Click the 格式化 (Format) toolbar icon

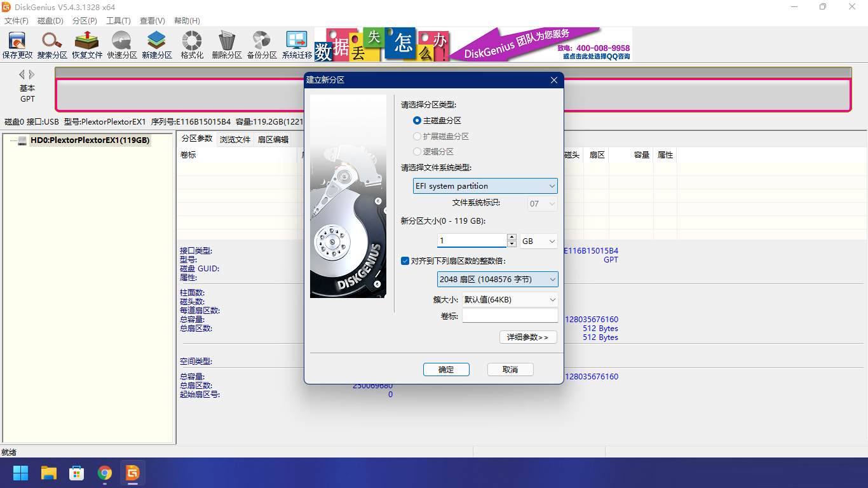pos(192,44)
